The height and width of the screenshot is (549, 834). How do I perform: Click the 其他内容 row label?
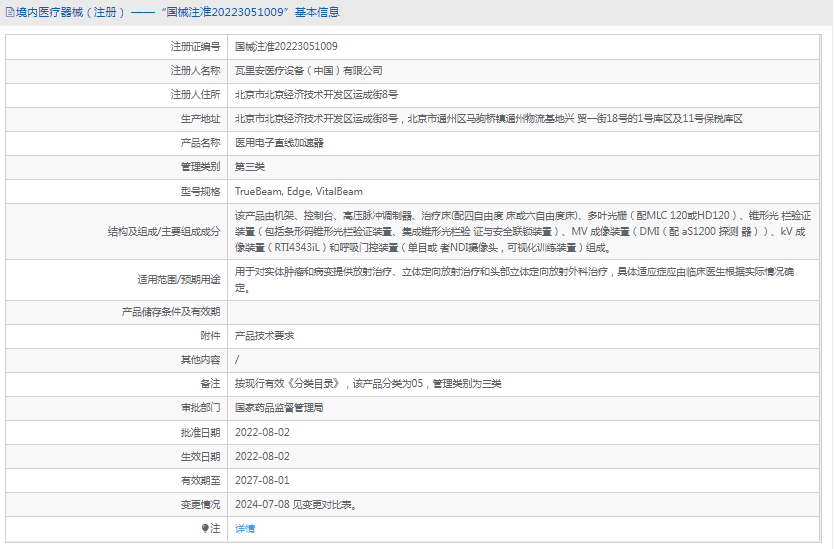pyautogui.click(x=201, y=360)
